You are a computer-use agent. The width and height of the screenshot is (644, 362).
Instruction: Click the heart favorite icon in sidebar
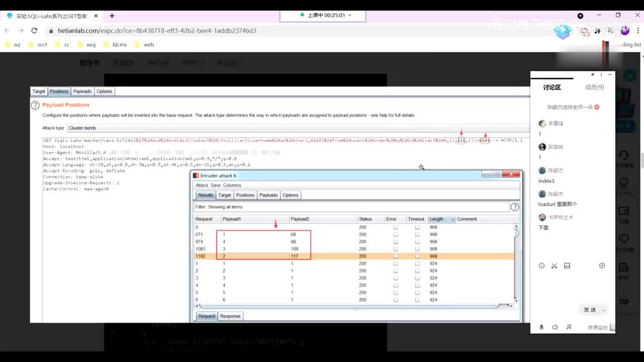point(624,239)
